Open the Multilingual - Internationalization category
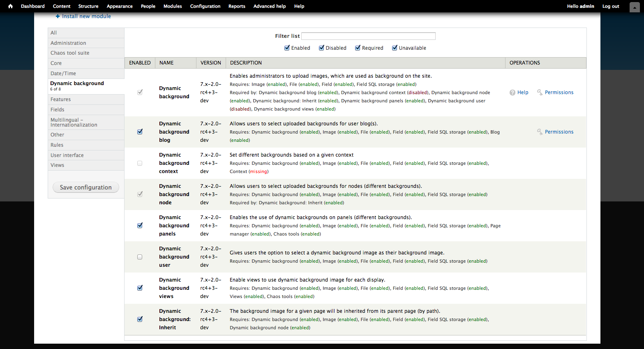 [x=74, y=122]
